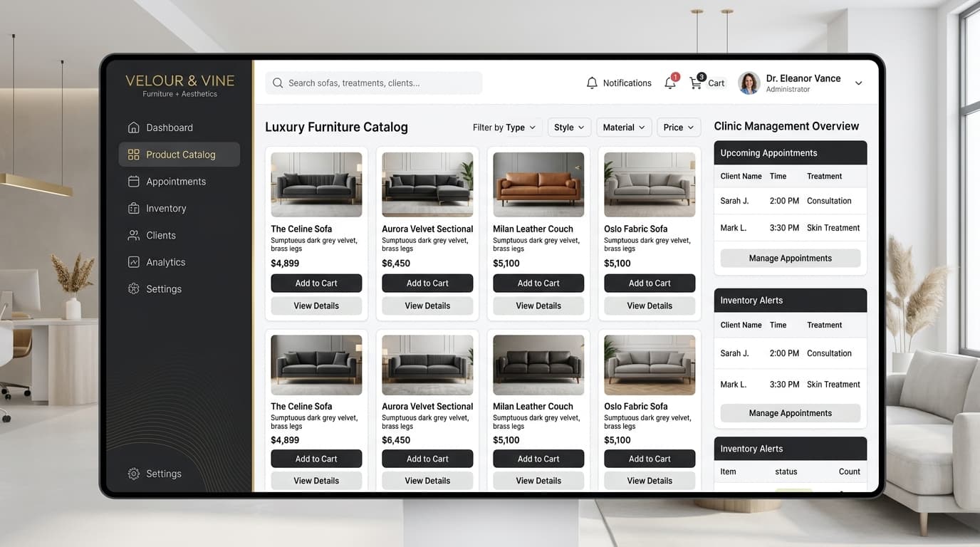Click the Cart label in the header
The width and height of the screenshot is (980, 547).
(716, 83)
